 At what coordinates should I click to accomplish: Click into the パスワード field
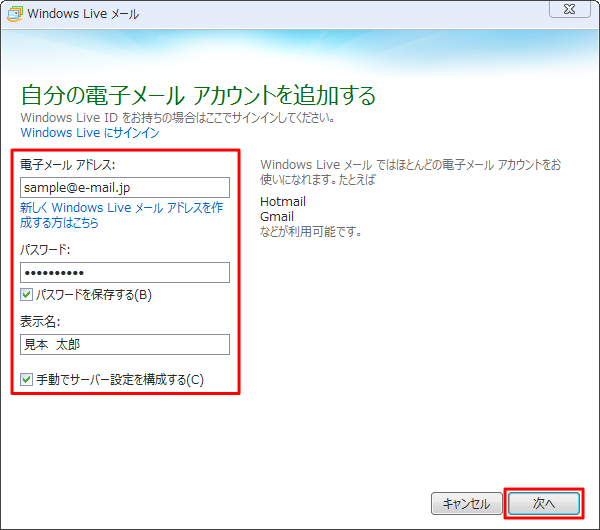[125, 272]
